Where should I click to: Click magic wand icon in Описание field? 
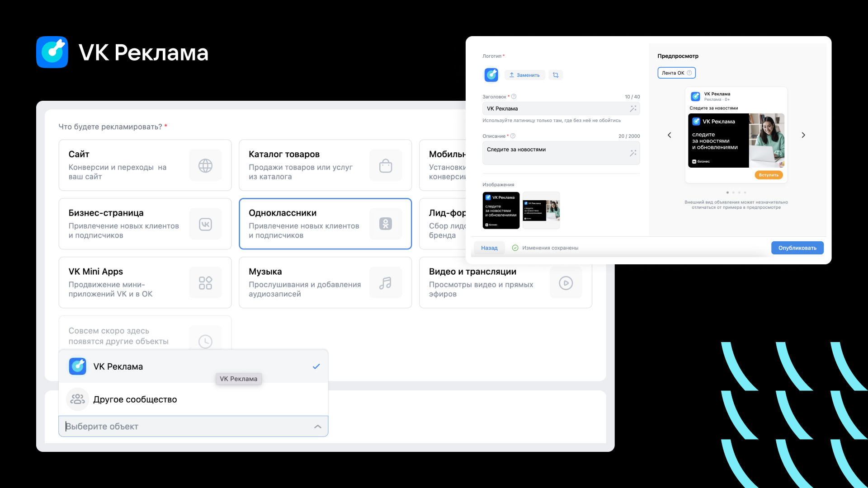pyautogui.click(x=633, y=153)
